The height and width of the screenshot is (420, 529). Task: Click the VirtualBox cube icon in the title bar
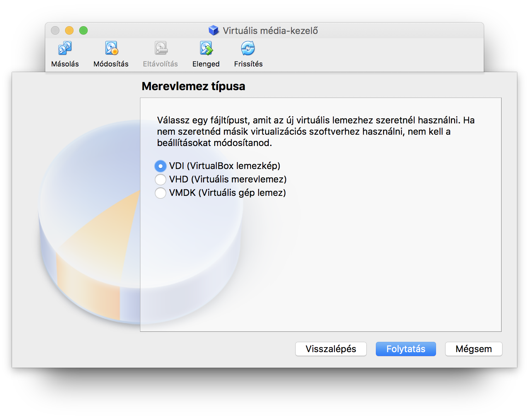(x=214, y=30)
